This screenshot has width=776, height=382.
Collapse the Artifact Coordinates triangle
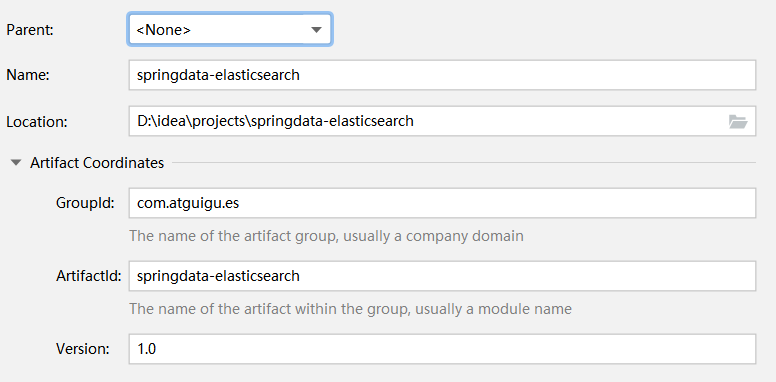[16, 162]
